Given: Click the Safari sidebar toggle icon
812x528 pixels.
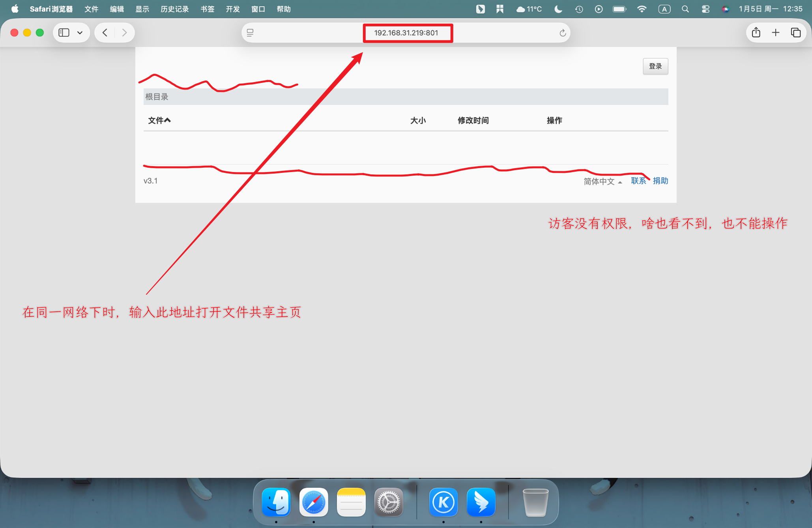Looking at the screenshot, I should (x=64, y=33).
